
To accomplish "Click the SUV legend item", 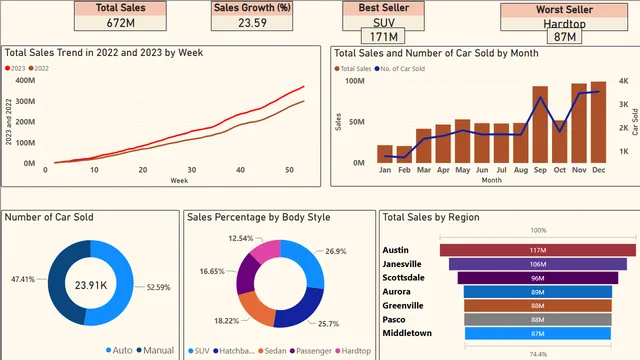I will [198, 351].
